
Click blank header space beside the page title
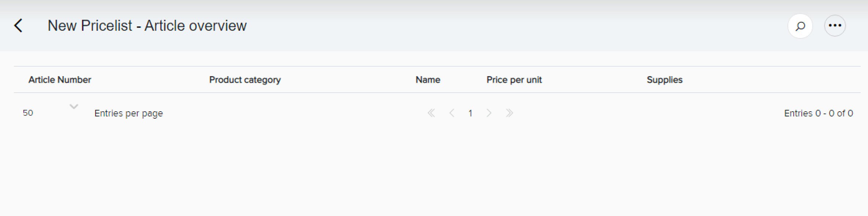[x=512, y=26]
